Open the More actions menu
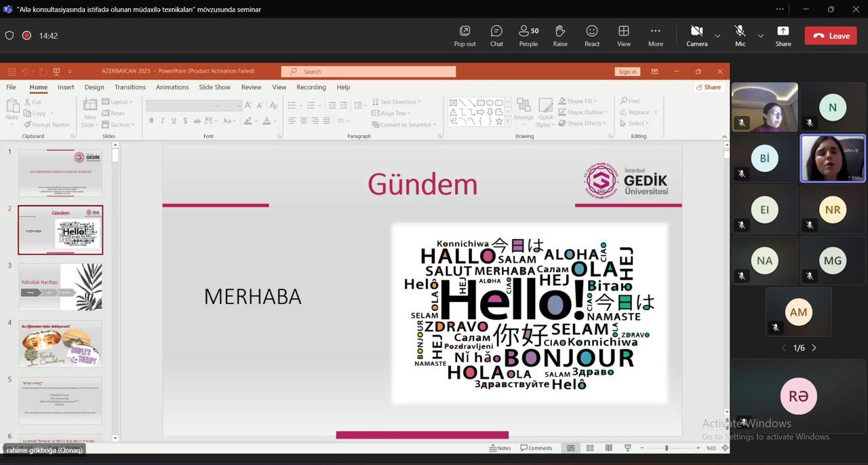The width and height of the screenshot is (868, 465). [655, 35]
